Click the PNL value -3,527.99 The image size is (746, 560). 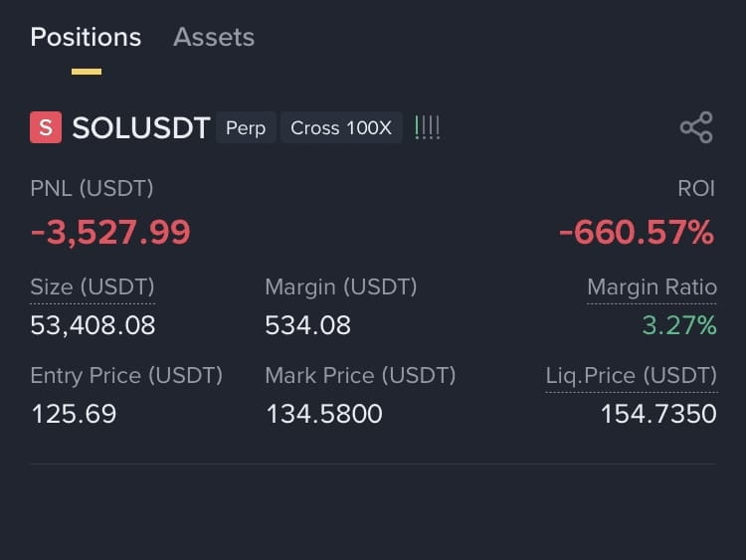coord(110,232)
